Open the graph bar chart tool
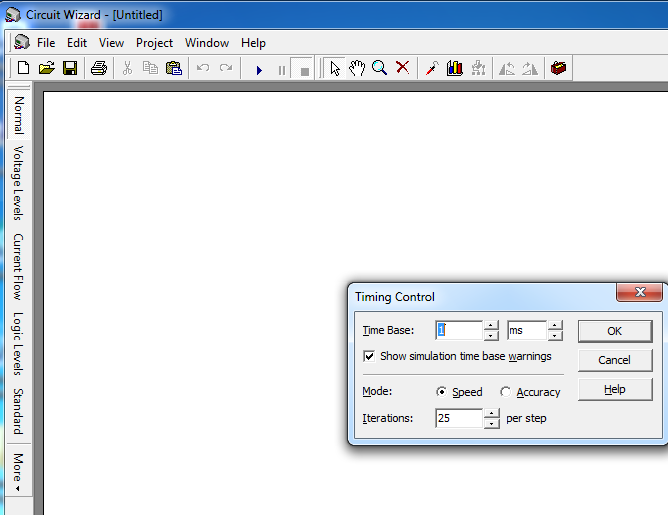This screenshot has height=515, width=668. tap(455, 68)
